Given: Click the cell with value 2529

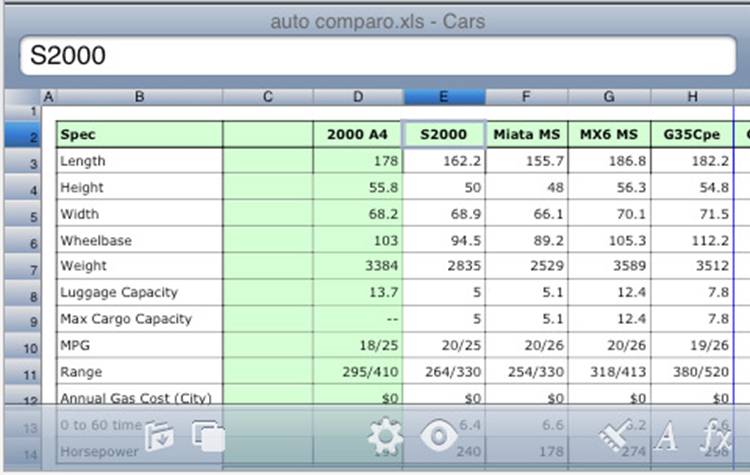Looking at the screenshot, I should [x=527, y=266].
